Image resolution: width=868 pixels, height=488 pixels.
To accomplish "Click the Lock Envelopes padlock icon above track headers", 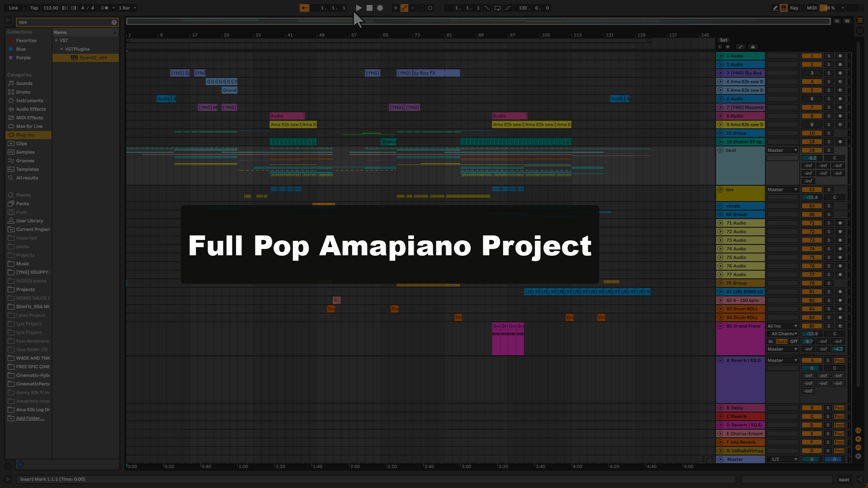I will pos(753,47).
